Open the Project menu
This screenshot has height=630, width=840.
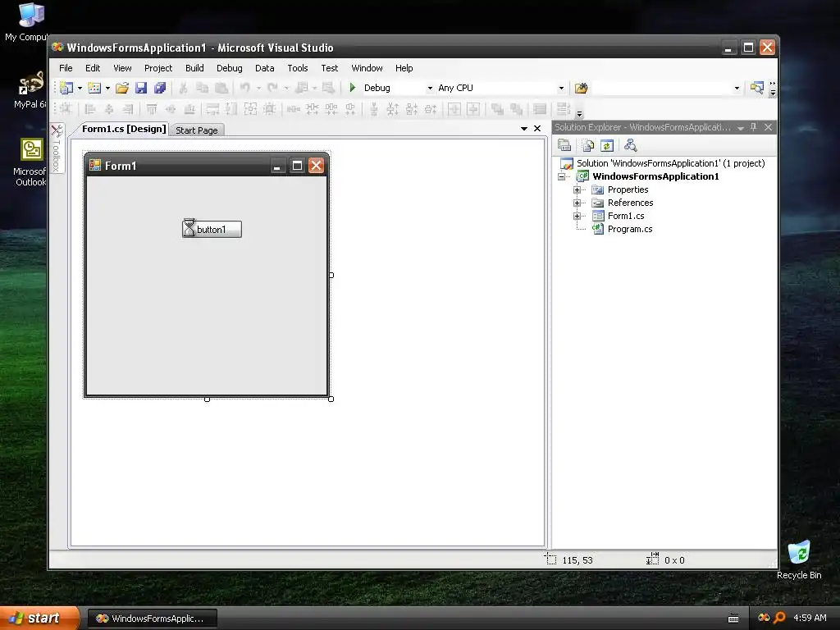pos(158,68)
